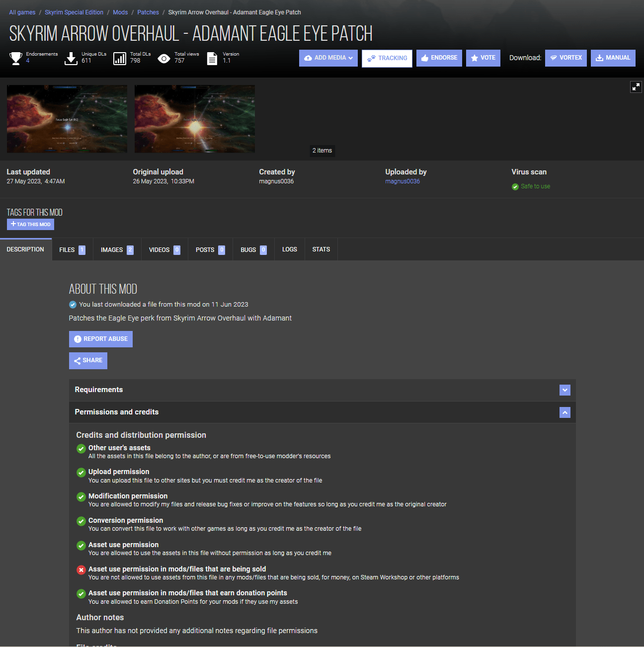Open uploader magnus0036 profile link
The image size is (644, 647).
(402, 181)
